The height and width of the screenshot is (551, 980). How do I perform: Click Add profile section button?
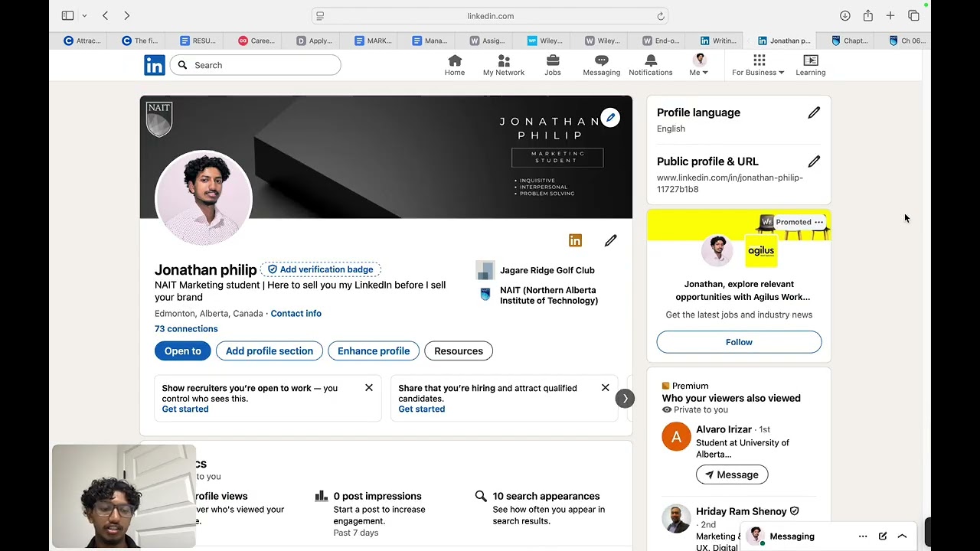269,351
